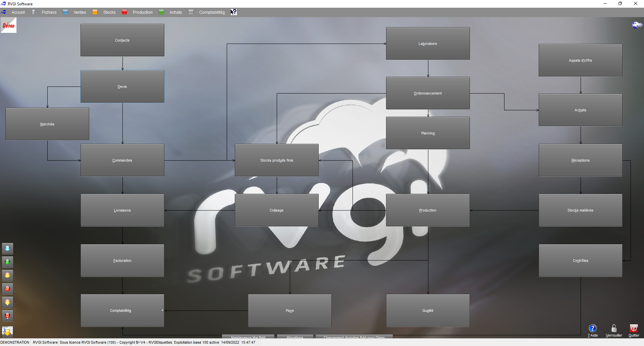Open the Livraisons module

click(122, 210)
